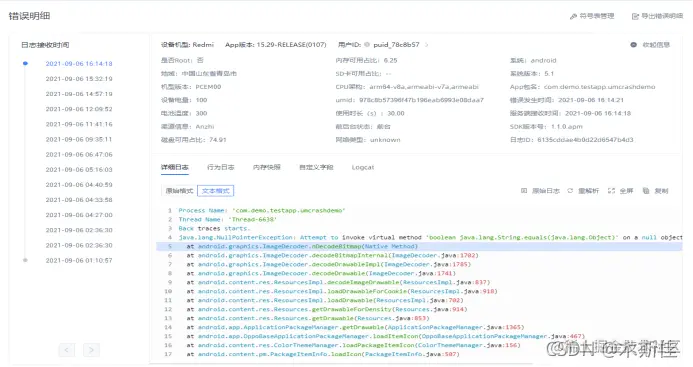
Task: Click line 9 decodeImageDrawable stack frame
Action: click(338, 282)
